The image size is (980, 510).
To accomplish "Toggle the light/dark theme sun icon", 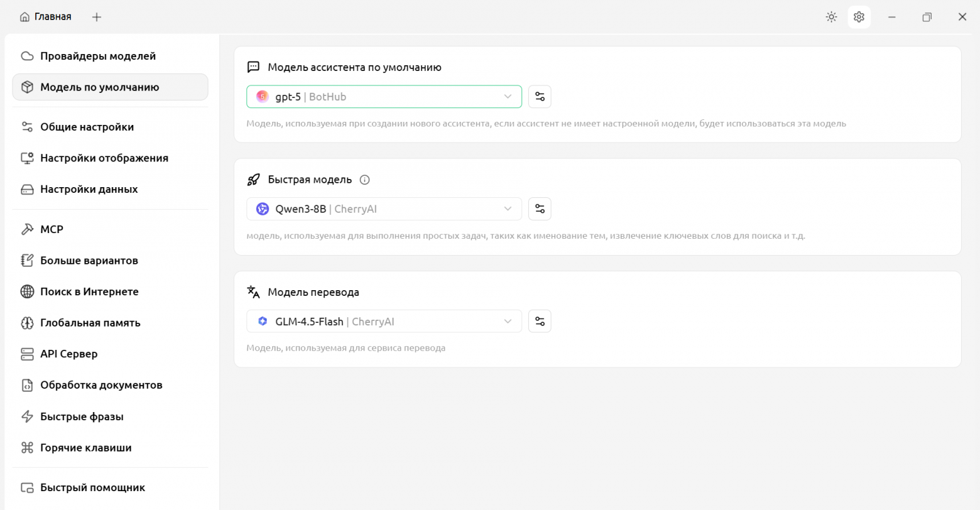I will point(831,17).
